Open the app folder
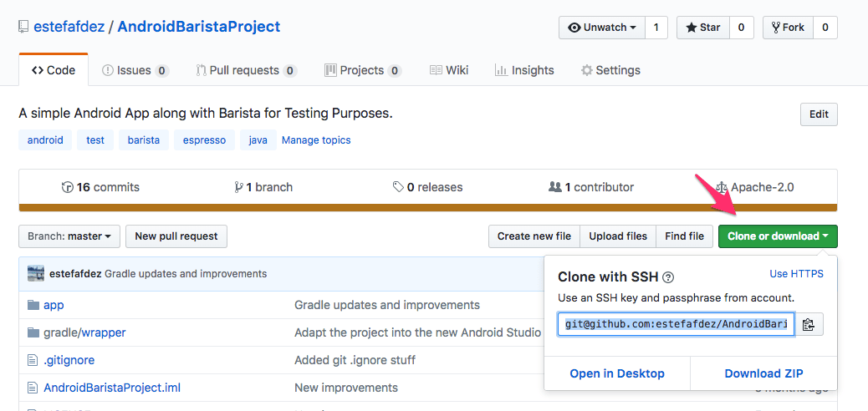This screenshot has width=868, height=411. tap(54, 305)
